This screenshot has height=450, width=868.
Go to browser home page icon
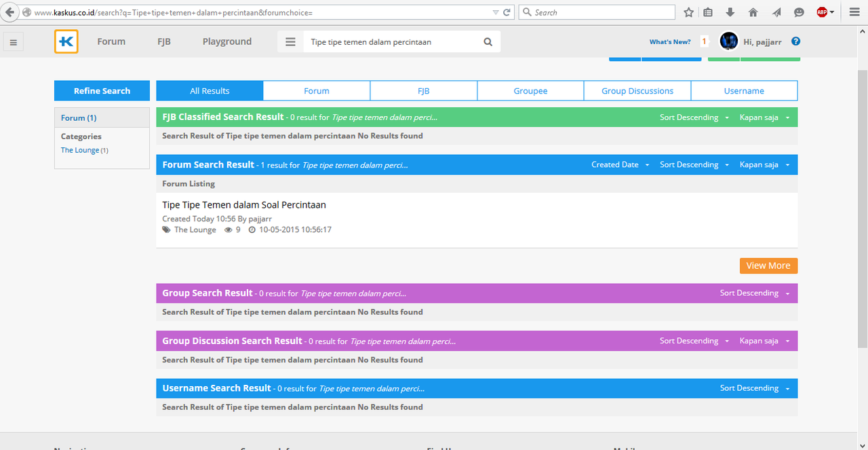click(753, 12)
